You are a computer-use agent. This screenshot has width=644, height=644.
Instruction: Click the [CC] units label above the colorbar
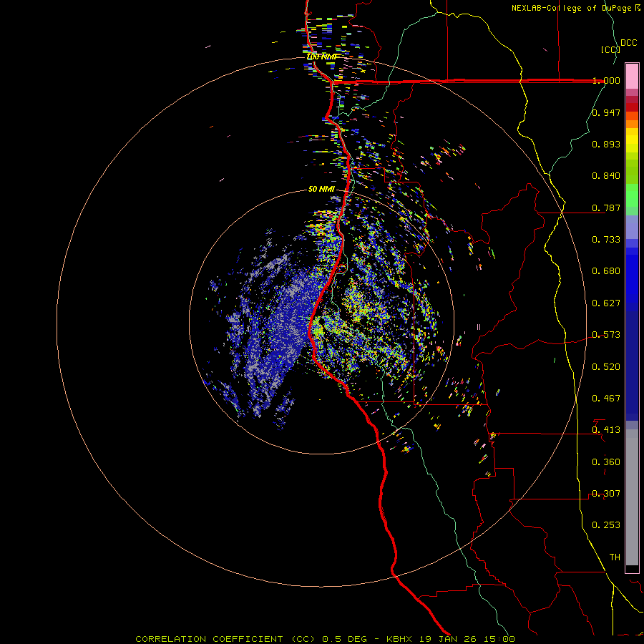610,49
